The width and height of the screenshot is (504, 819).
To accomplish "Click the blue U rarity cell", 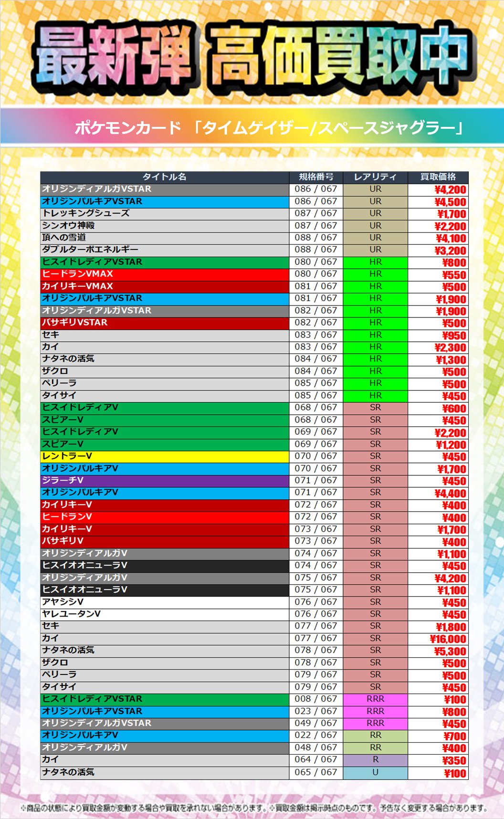I will point(375,772).
